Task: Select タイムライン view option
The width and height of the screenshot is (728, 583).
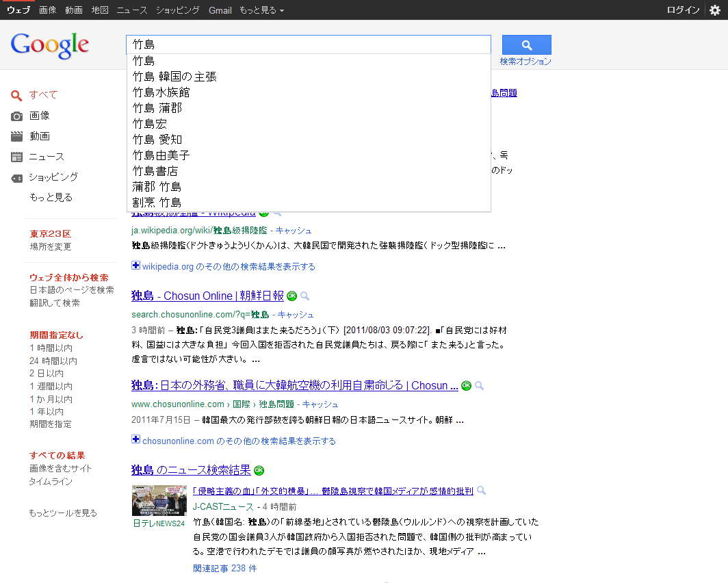Action: 51,481
